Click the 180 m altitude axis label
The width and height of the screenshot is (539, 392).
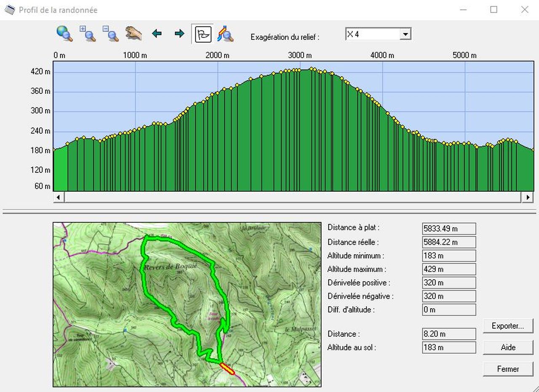[40, 150]
